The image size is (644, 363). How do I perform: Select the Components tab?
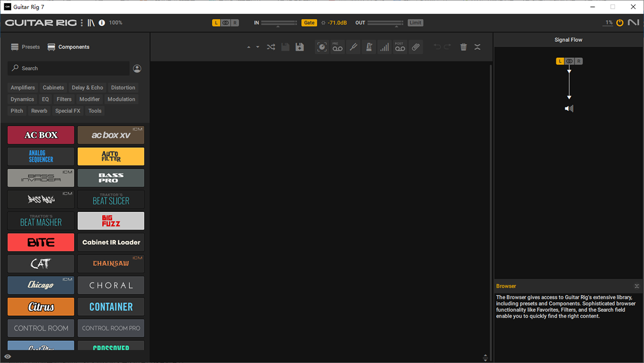coord(68,47)
